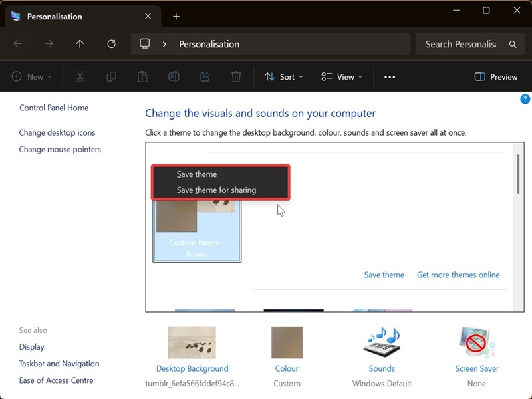Click the search magnifier icon

point(513,44)
